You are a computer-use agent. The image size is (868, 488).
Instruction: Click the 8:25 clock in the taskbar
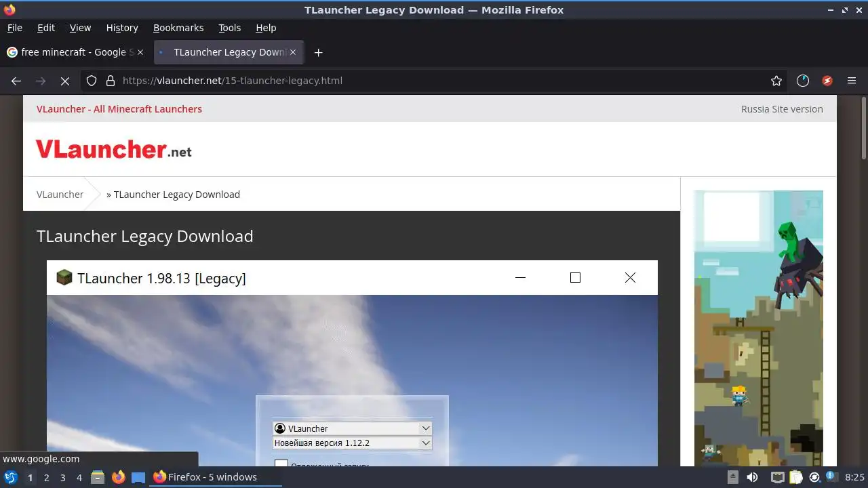[x=854, y=477]
